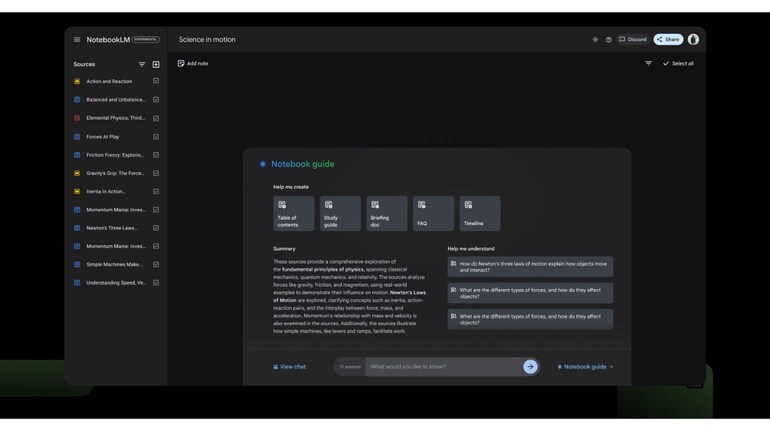Click the NotebookLM logo text

[x=108, y=40]
